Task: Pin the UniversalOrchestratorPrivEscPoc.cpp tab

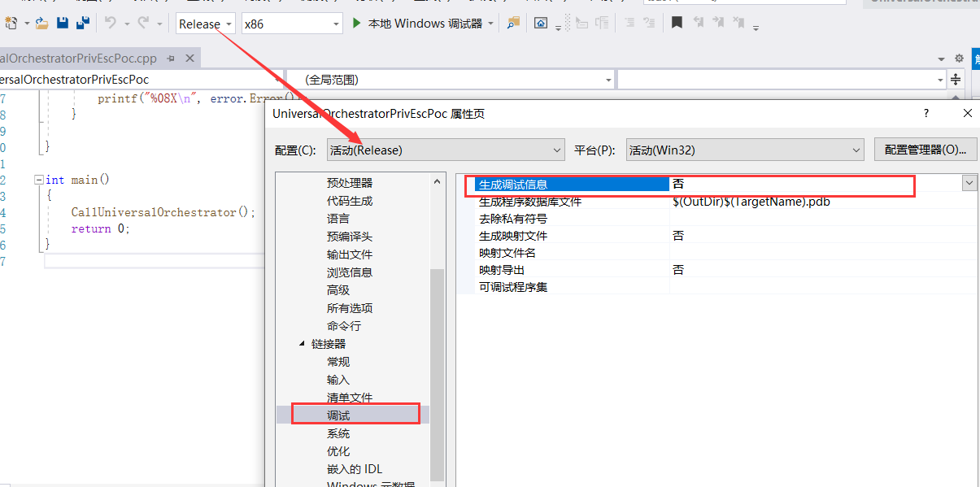Action: tap(172, 59)
